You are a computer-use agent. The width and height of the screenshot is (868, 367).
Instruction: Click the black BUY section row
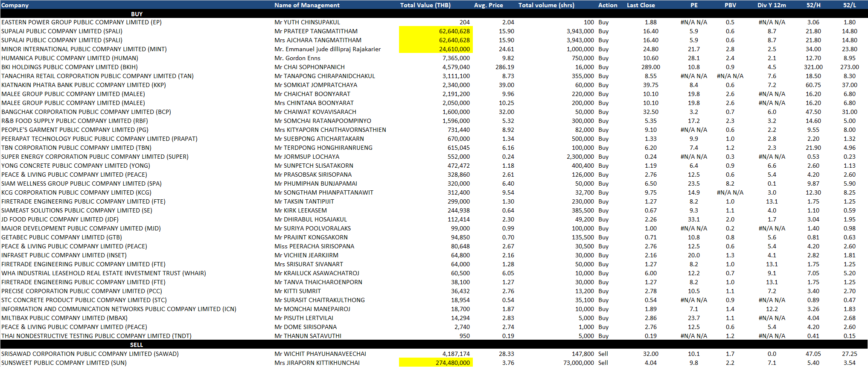[137, 14]
